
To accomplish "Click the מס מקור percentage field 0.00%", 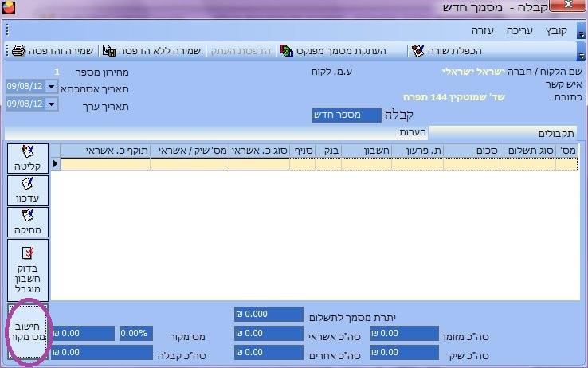I will pos(136,333).
